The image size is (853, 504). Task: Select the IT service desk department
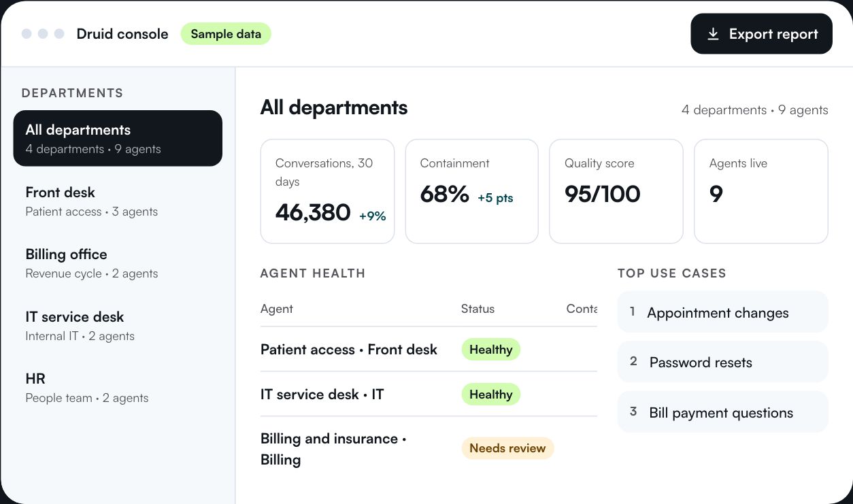click(118, 325)
